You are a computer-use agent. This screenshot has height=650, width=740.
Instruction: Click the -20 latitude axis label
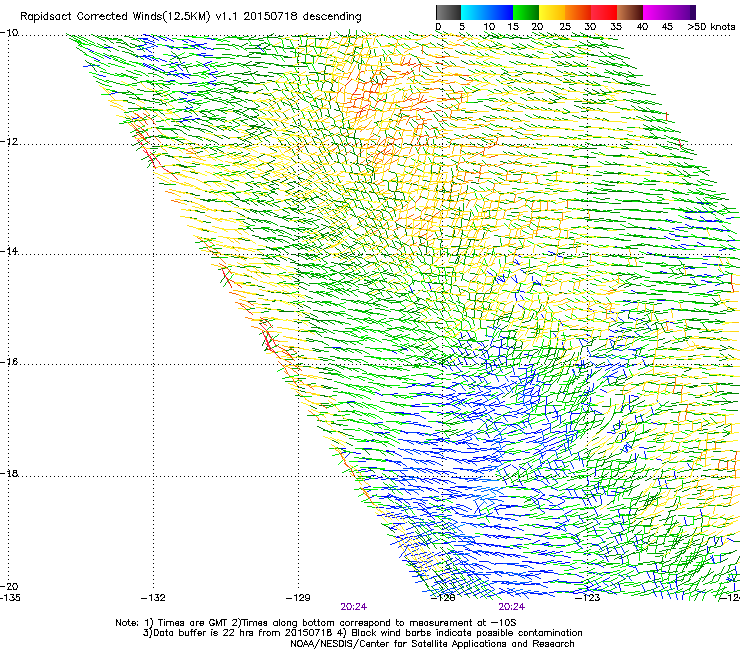click(x=9, y=587)
